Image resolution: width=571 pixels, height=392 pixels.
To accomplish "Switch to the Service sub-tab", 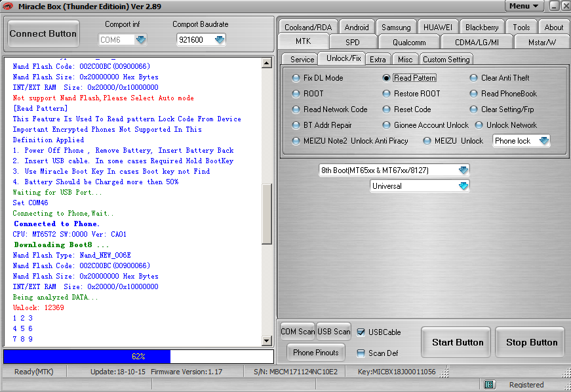I will click(302, 60).
